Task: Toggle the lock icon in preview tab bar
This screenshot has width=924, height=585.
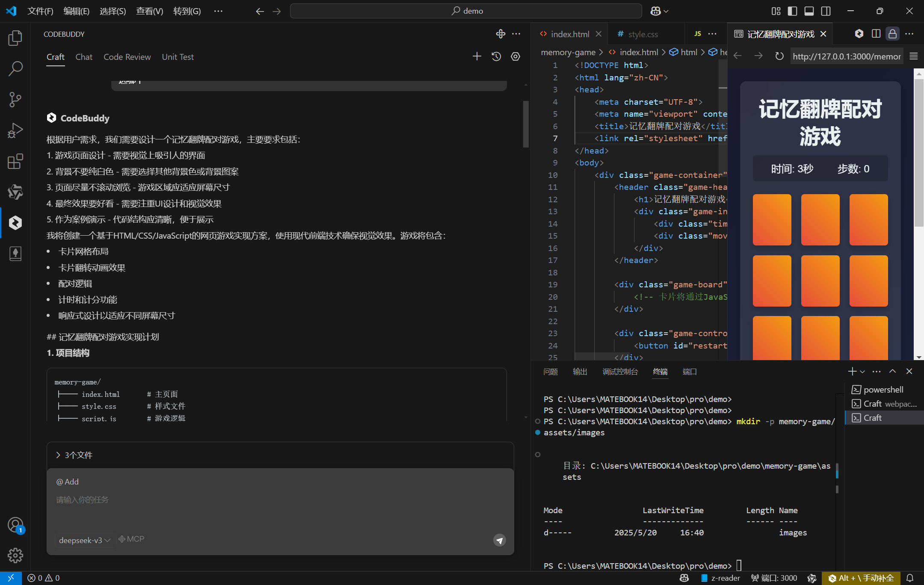Action: point(892,34)
